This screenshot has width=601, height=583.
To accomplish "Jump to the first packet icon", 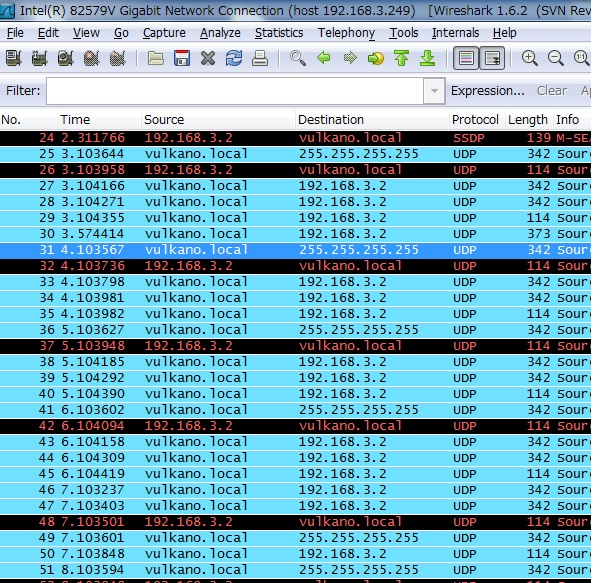I will (x=402, y=59).
